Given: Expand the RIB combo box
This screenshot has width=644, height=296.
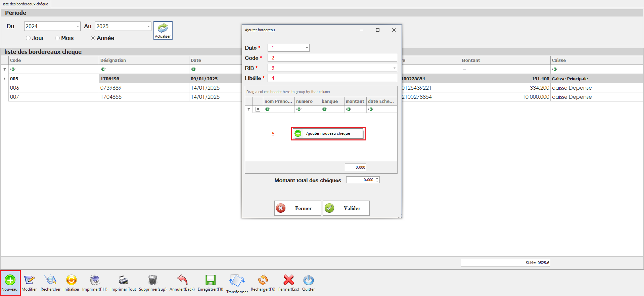Looking at the screenshot, I should point(394,68).
